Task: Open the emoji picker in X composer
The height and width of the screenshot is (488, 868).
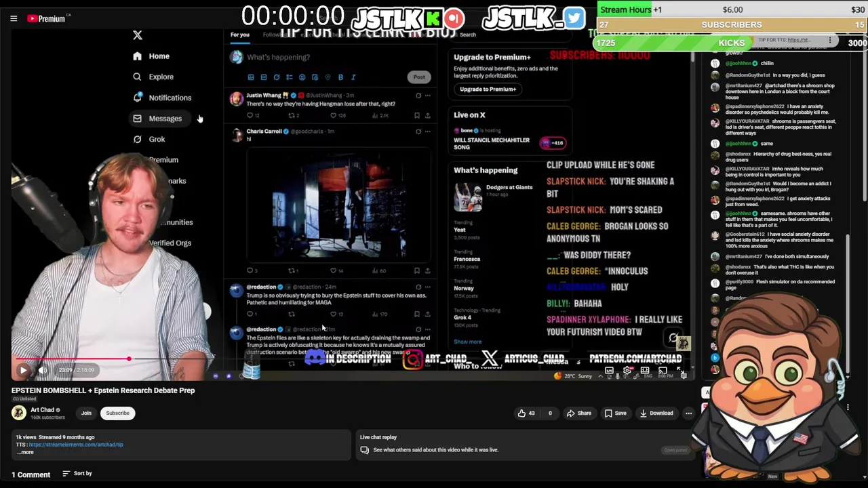Action: tap(302, 77)
